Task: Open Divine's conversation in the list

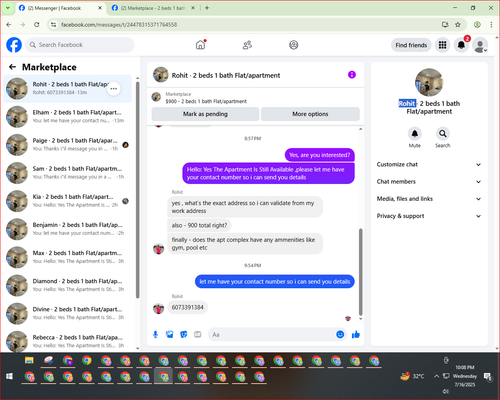Action: 68,313
